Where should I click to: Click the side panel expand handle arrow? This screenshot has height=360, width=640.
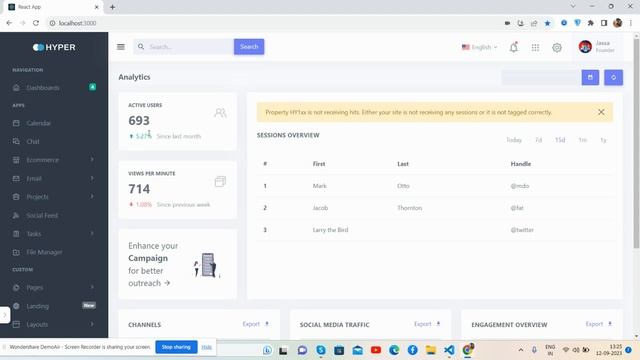[x=4, y=315]
